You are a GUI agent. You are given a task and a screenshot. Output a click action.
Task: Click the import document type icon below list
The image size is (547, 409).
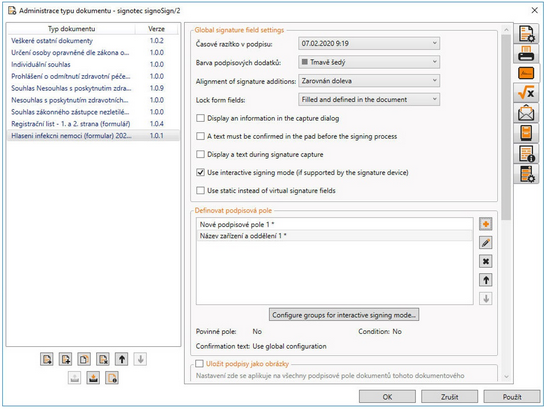coord(93,378)
